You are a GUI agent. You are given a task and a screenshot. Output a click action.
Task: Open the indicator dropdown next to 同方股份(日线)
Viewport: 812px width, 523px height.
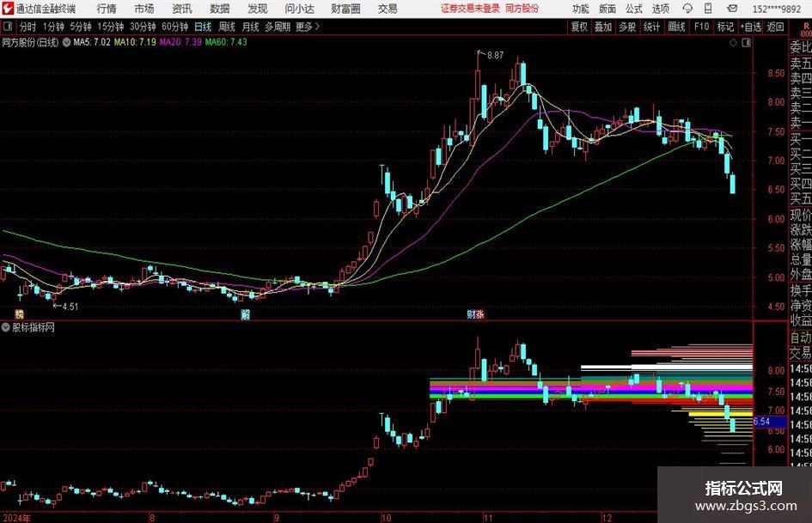pos(66,42)
